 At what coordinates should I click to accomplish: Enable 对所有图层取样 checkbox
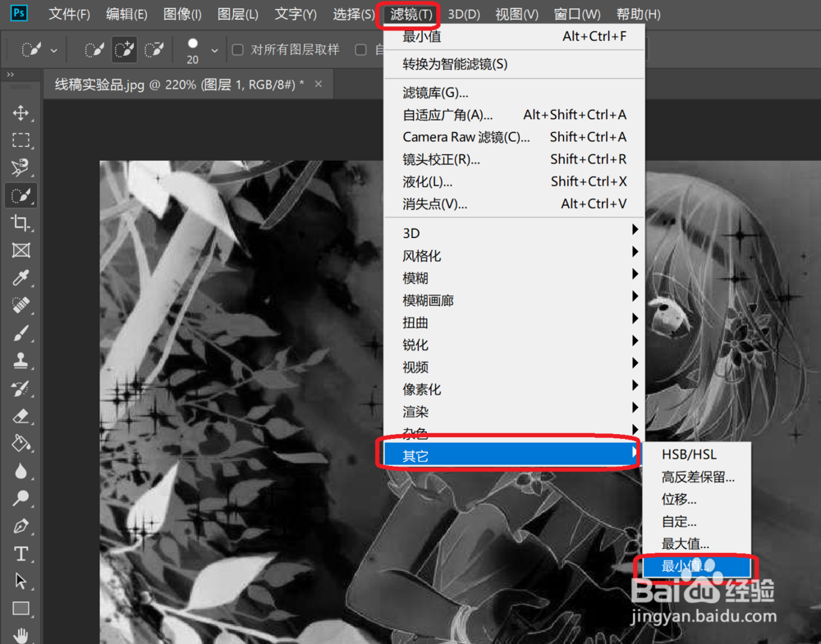pyautogui.click(x=238, y=50)
